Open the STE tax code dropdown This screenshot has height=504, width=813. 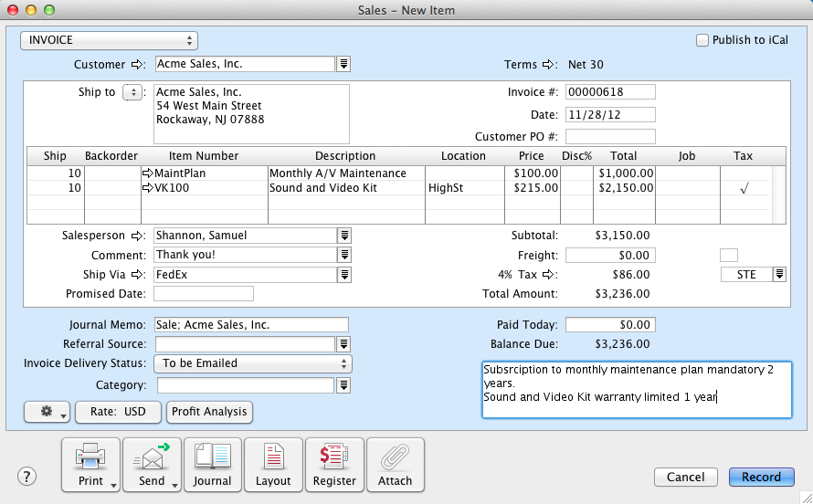coord(779,275)
